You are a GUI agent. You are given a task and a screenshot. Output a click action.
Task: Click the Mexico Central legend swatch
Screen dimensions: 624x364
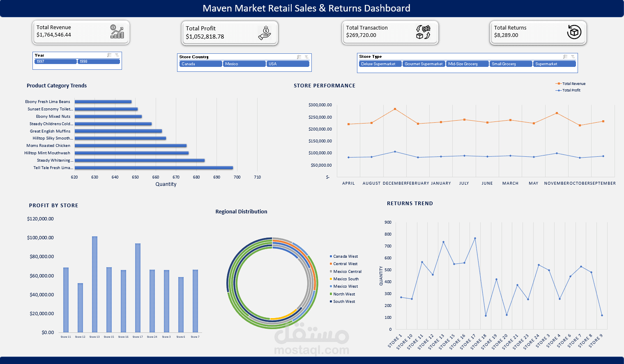pos(331,272)
